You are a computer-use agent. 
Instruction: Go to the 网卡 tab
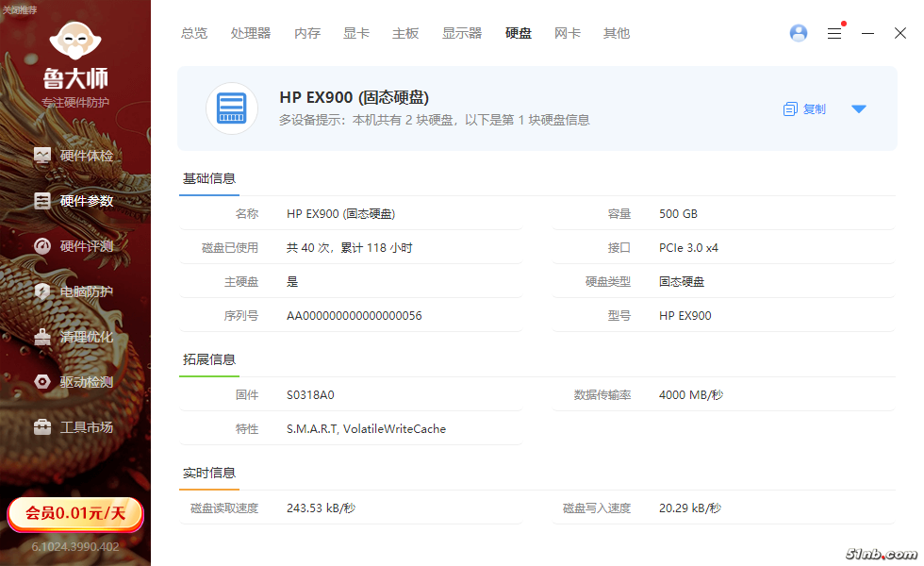568,33
